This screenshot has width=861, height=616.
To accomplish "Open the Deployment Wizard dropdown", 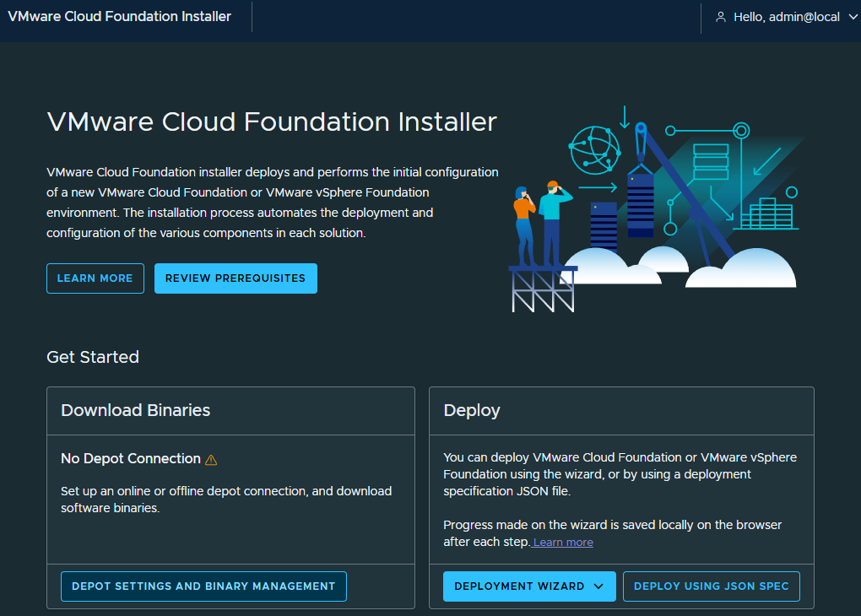I will click(529, 586).
